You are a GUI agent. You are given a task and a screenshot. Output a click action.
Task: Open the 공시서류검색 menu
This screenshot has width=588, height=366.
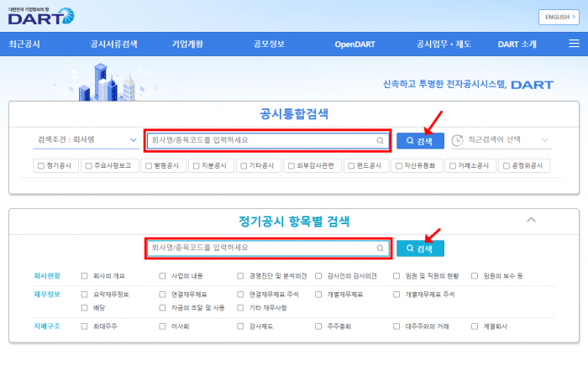pyautogui.click(x=113, y=43)
